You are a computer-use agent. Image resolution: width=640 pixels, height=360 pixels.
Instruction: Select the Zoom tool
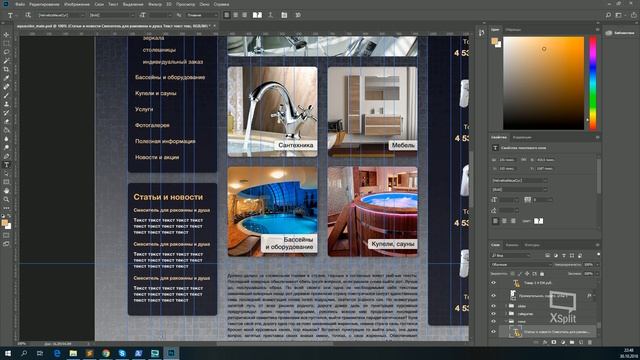pyautogui.click(x=6, y=199)
